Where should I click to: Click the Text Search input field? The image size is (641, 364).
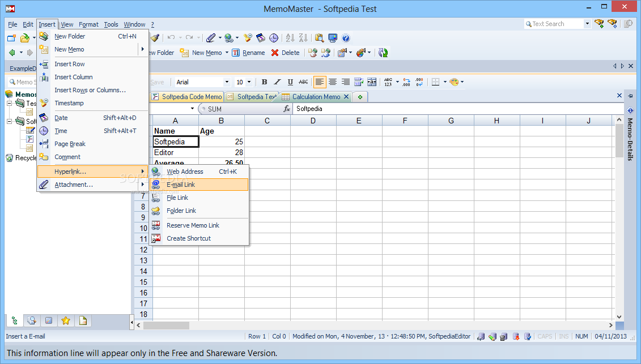click(x=554, y=24)
